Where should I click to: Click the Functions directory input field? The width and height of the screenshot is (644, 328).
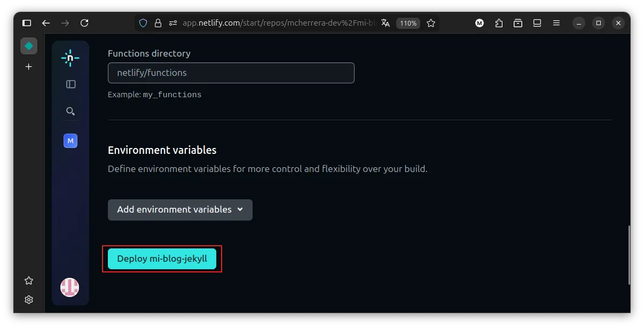tap(231, 73)
